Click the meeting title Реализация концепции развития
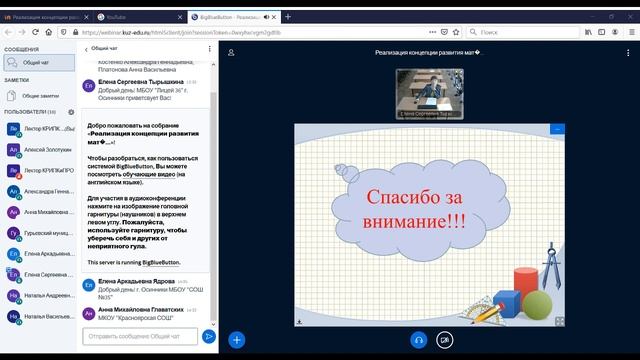Viewport: 640px width, 360px height. click(428, 53)
